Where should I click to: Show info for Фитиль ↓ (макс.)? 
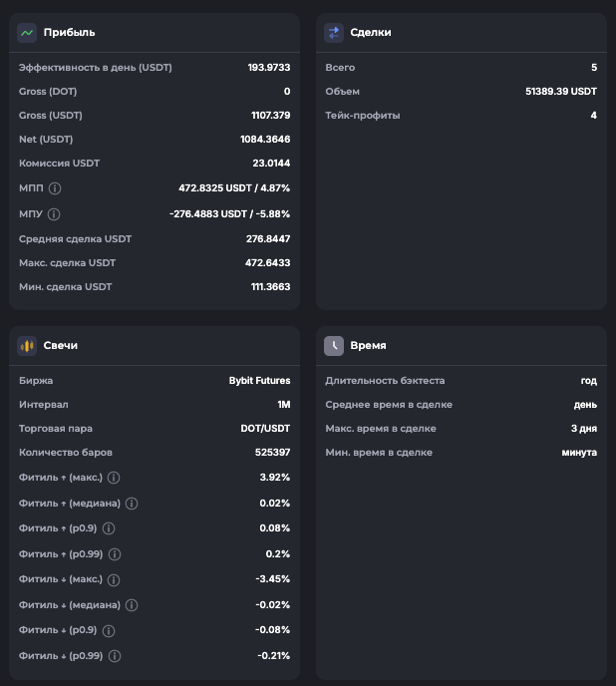(x=114, y=580)
